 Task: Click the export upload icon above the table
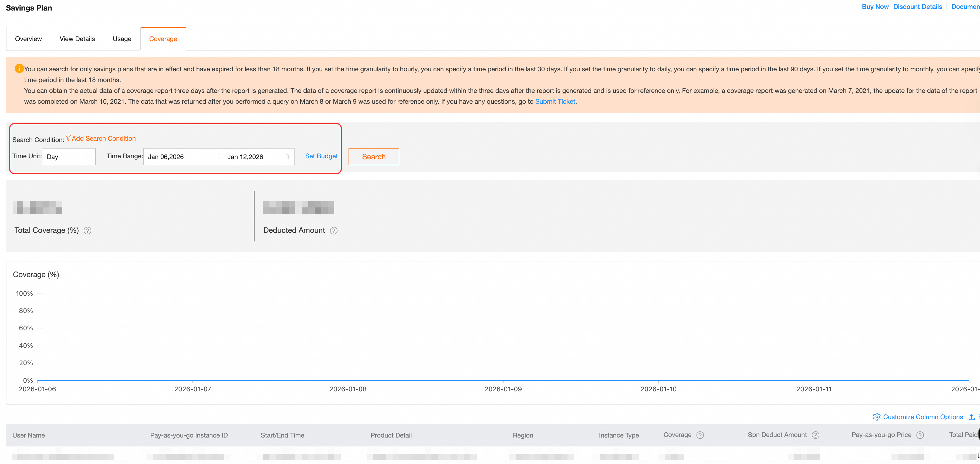971,417
